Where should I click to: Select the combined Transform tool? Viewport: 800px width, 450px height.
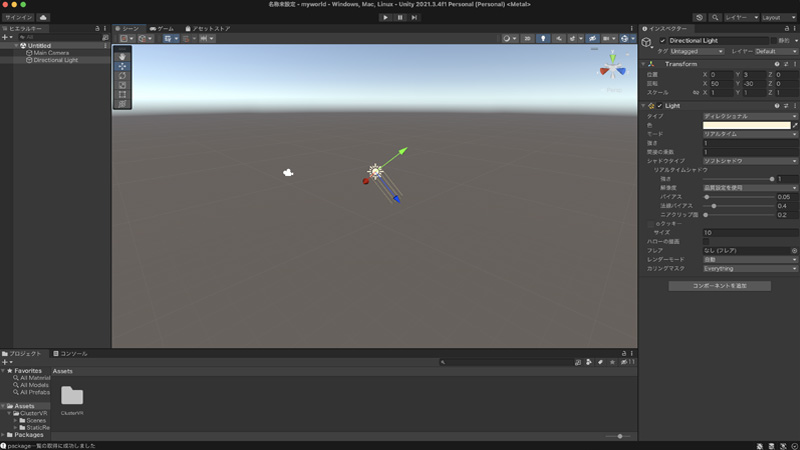[122, 104]
